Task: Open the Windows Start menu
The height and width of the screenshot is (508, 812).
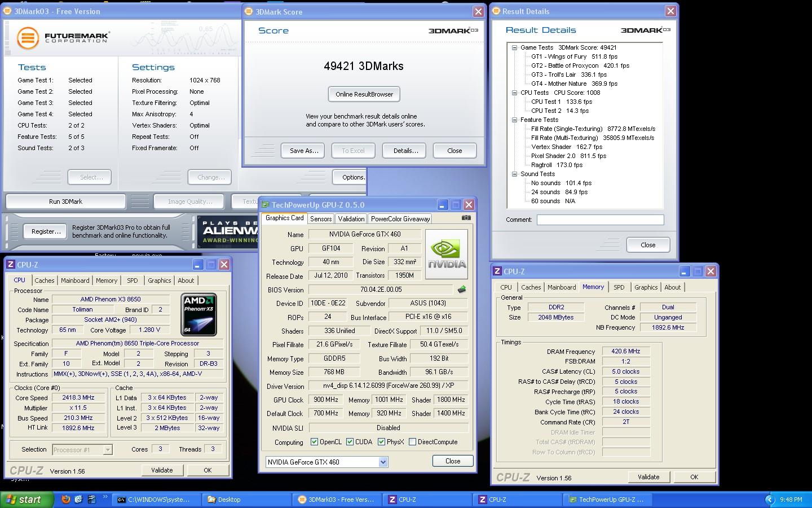Action: coord(27,500)
